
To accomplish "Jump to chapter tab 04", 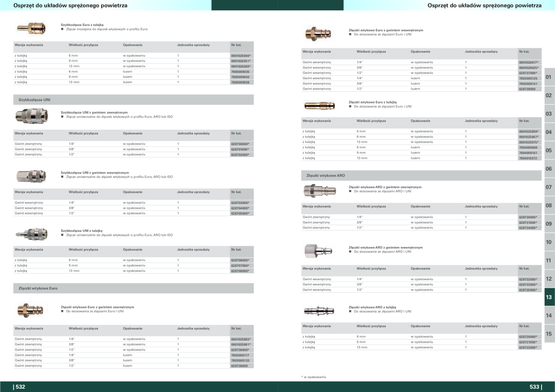I will (x=550, y=132).
